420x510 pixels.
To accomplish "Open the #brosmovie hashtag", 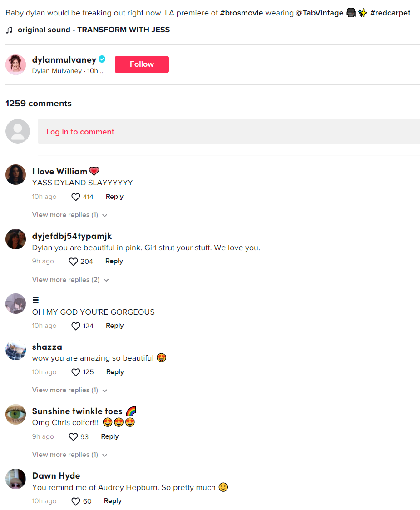I will 242,13.
